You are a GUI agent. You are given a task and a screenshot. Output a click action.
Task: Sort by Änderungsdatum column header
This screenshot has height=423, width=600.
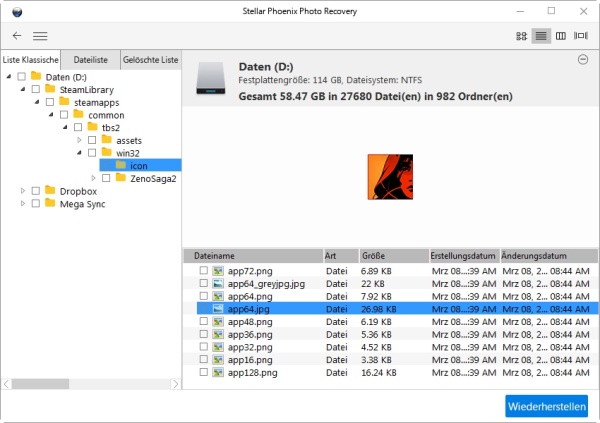(x=549, y=256)
